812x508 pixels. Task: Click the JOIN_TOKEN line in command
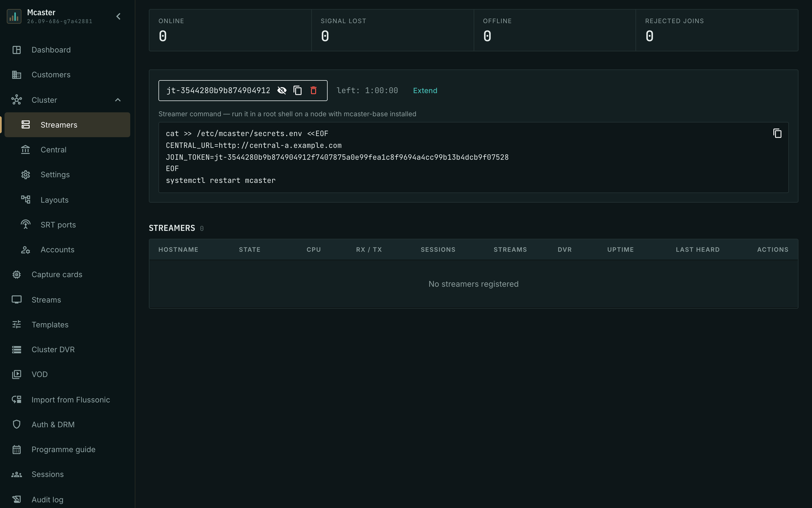coord(337,157)
